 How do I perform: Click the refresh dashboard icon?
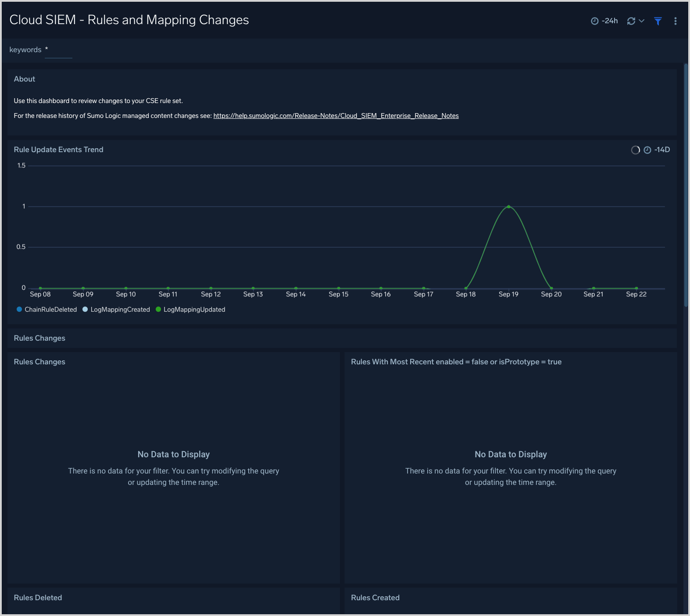tap(631, 21)
